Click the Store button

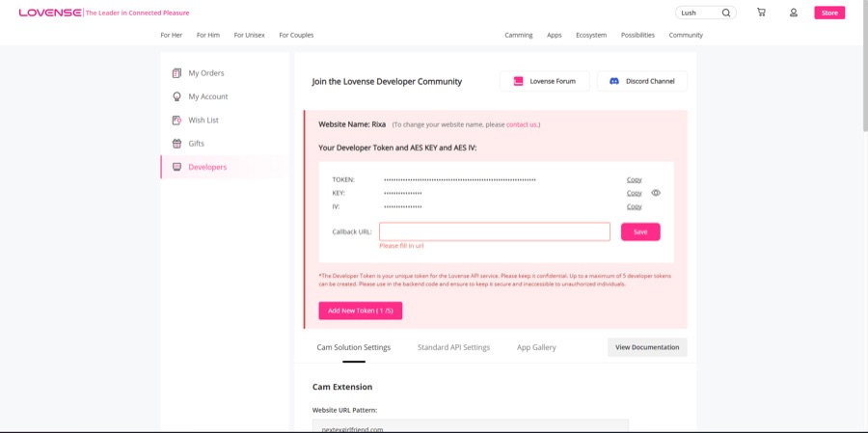point(829,13)
